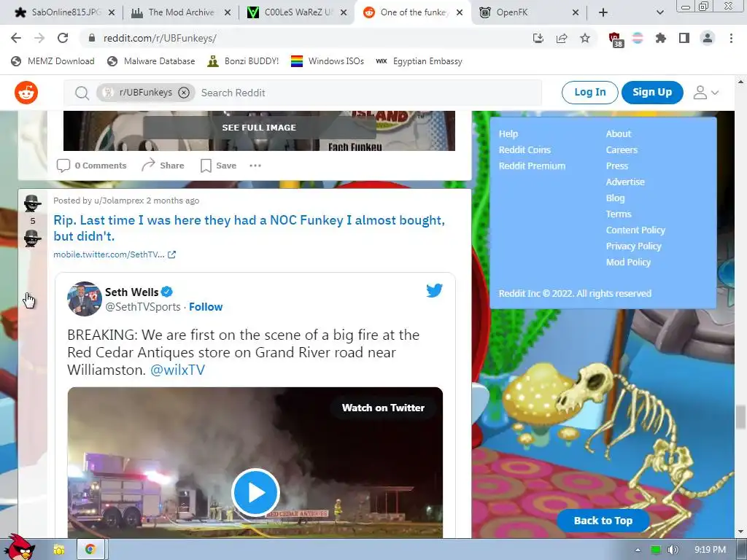Open the MEMZ Download bookmark
747x560 pixels.
[53, 61]
